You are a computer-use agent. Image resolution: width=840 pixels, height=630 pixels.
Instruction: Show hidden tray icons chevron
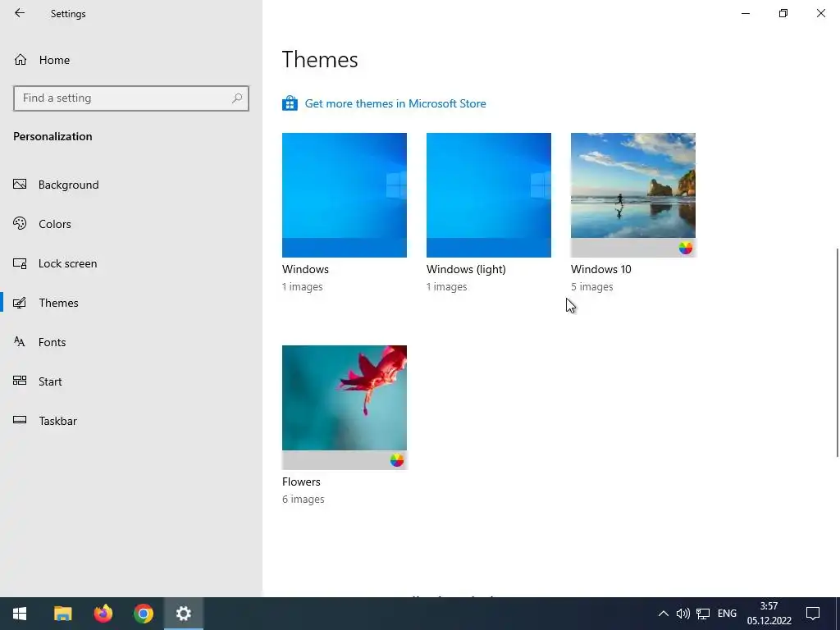[663, 614]
